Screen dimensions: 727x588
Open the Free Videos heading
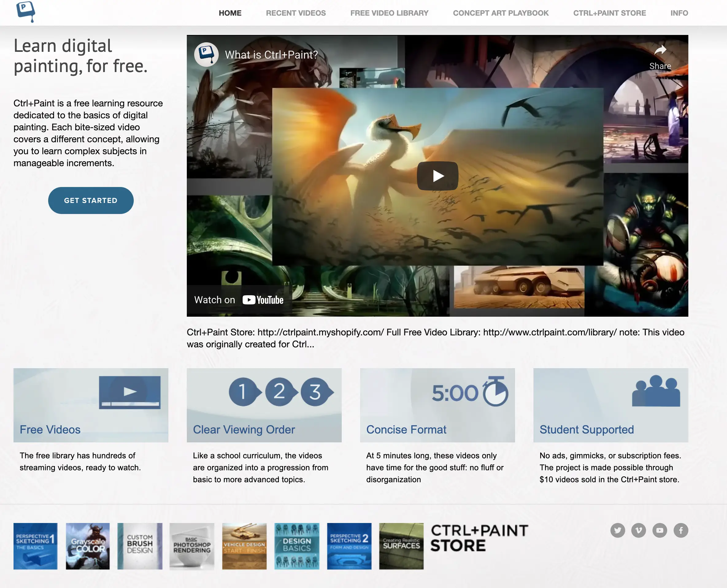[50, 429]
